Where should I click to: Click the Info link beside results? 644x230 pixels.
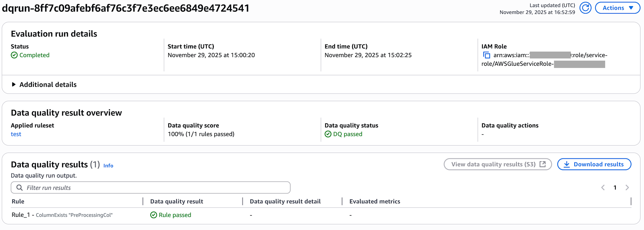[x=108, y=166]
